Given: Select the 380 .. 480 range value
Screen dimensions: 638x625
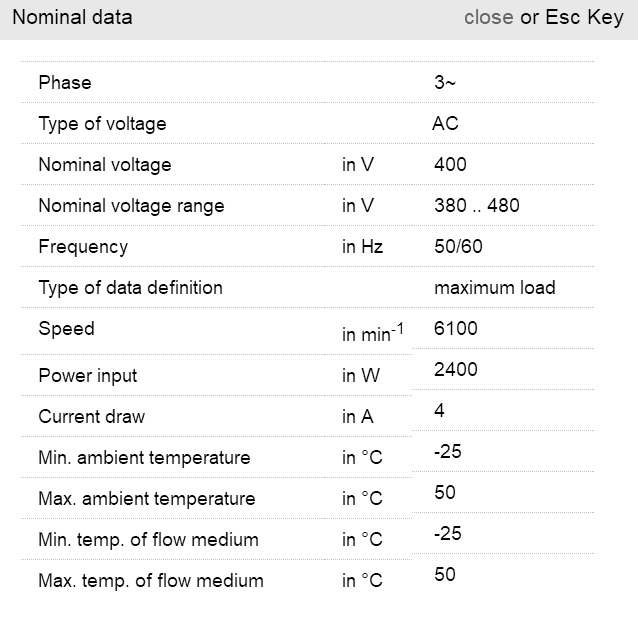Looking at the screenshot, I should coord(476,206).
